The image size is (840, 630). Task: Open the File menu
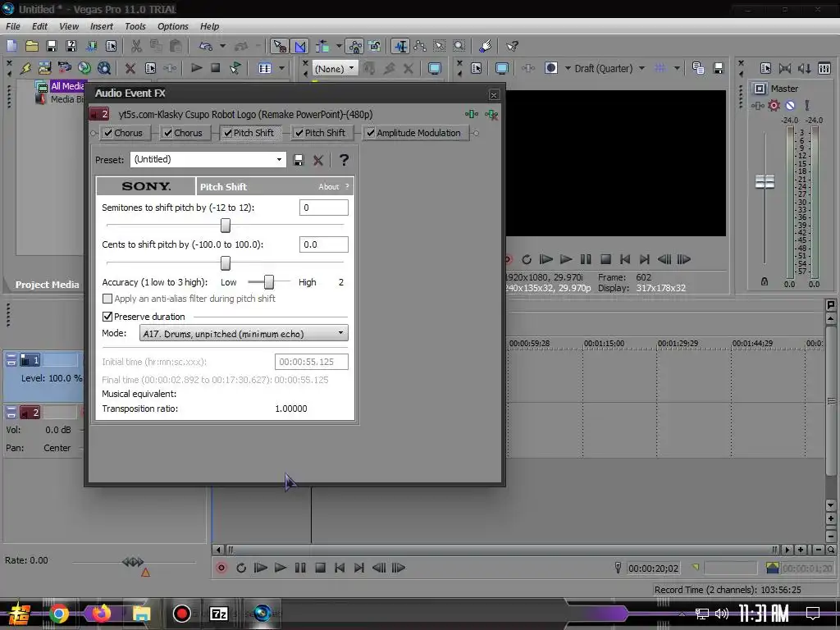13,26
